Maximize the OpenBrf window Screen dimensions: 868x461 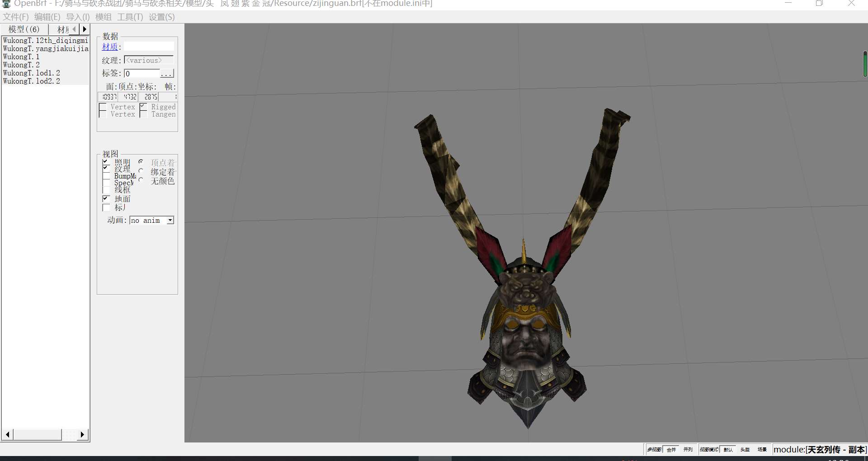click(819, 3)
